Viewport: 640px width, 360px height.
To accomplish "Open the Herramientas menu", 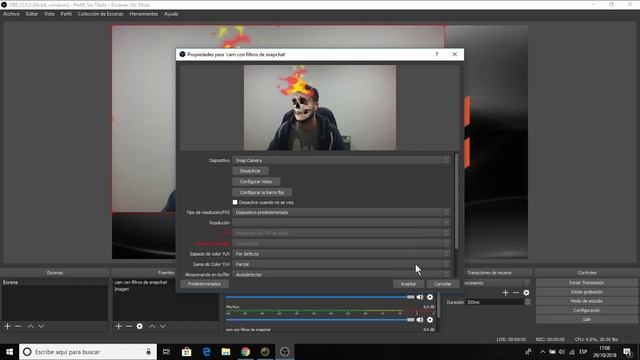I will coord(144,14).
